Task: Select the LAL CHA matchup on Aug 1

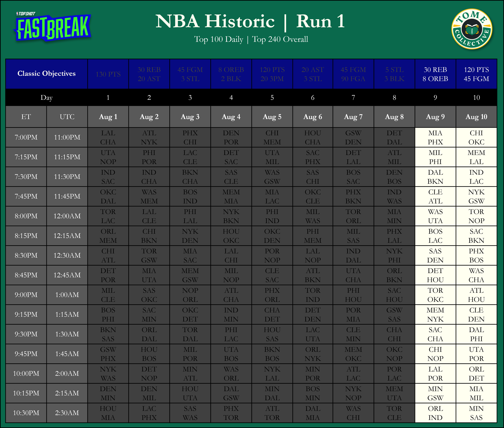Action: [108, 137]
